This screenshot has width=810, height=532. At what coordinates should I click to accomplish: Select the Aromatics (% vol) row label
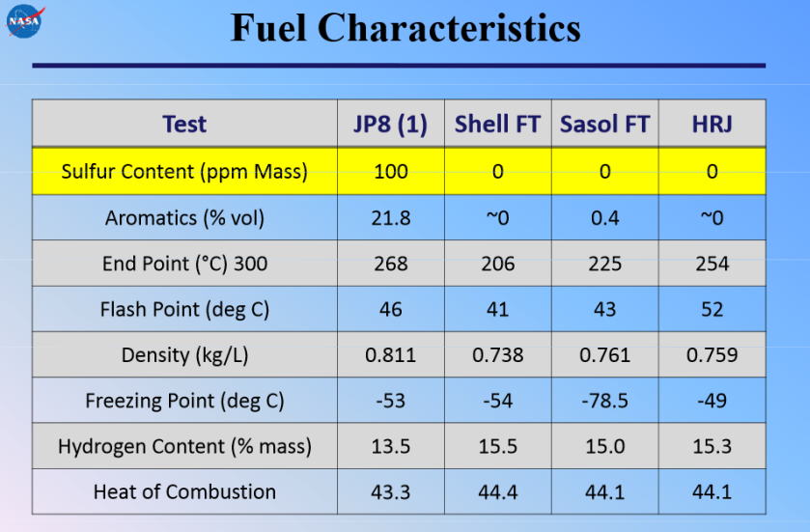coord(184,218)
